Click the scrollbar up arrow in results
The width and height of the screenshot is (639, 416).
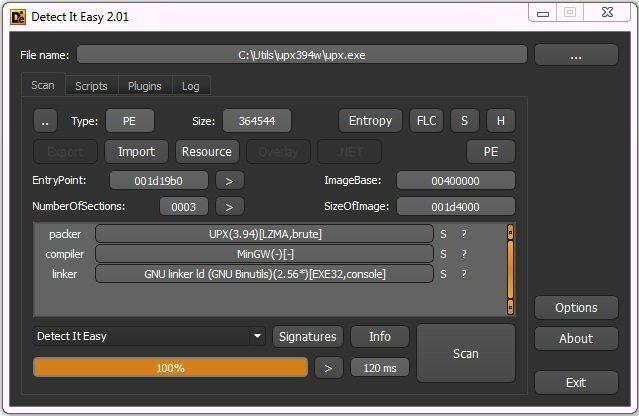point(510,232)
